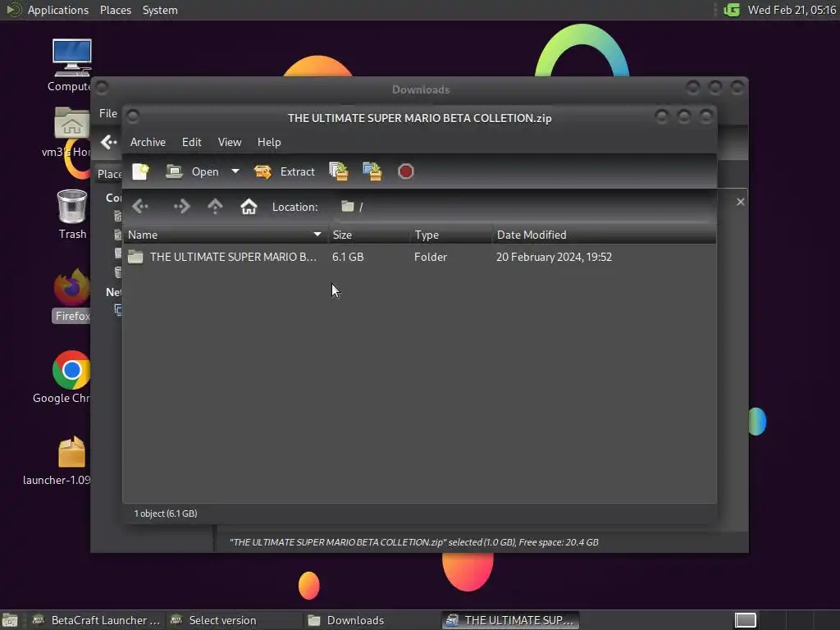This screenshot has width=840, height=630.
Task: Click the 20 February 2024, 19:52 date cell
Action: [x=554, y=257]
